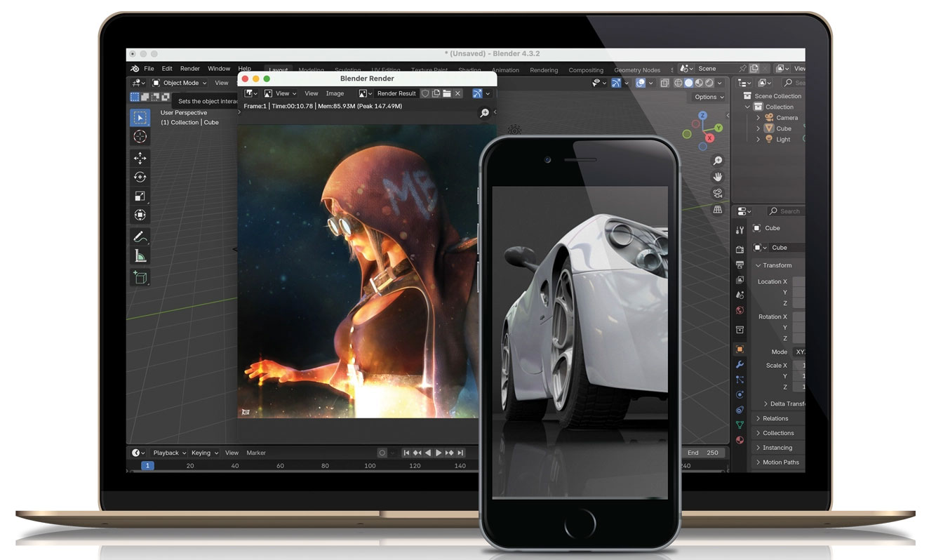Open the Blender logo menu
The height and width of the screenshot is (560, 929).
(135, 69)
